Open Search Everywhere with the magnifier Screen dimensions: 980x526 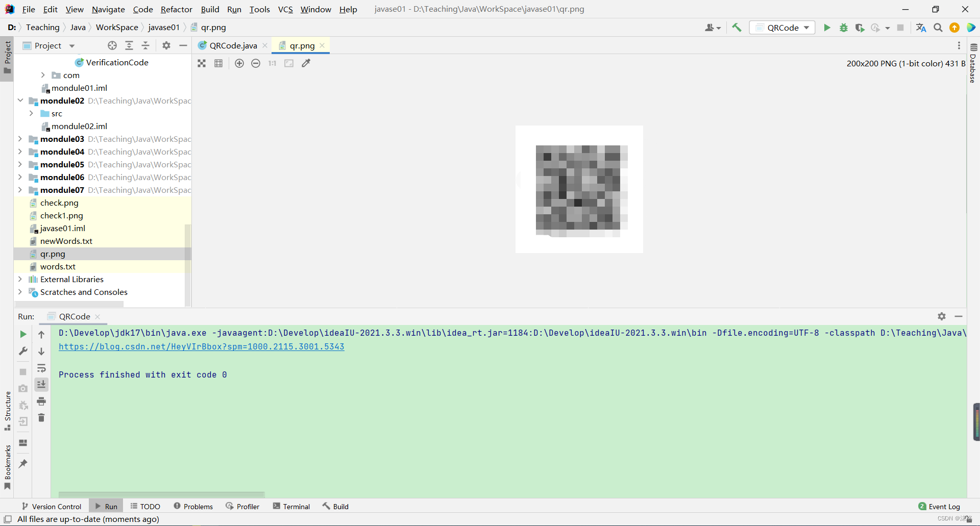[x=938, y=28]
